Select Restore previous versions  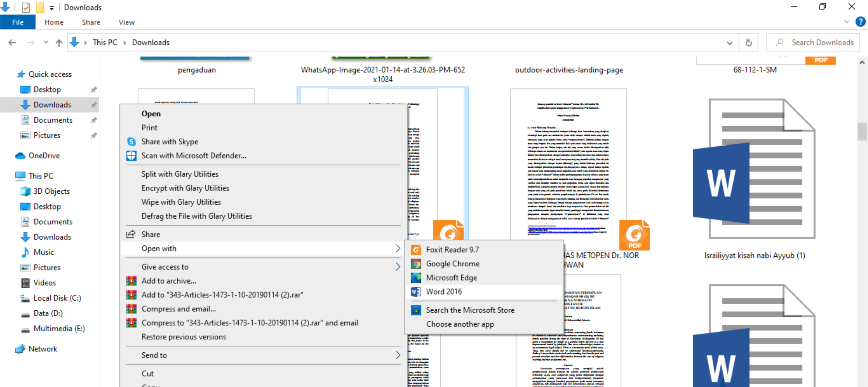184,337
